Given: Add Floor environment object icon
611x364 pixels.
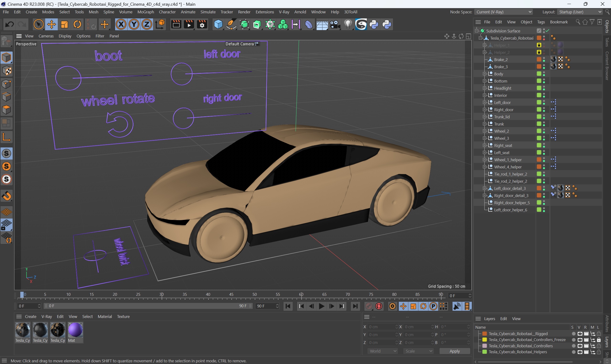Looking at the screenshot, I should coord(322,25).
